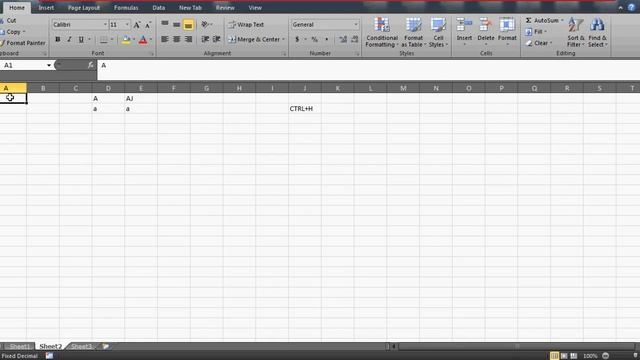Decrease font size with Shrink Font
Screen dimensions: 640x360
tap(148, 25)
